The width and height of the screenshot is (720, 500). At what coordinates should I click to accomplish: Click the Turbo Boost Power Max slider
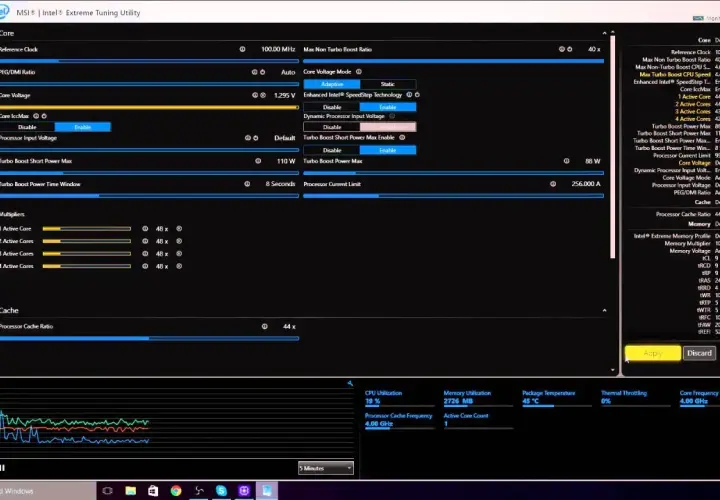pyautogui.click(x=454, y=173)
